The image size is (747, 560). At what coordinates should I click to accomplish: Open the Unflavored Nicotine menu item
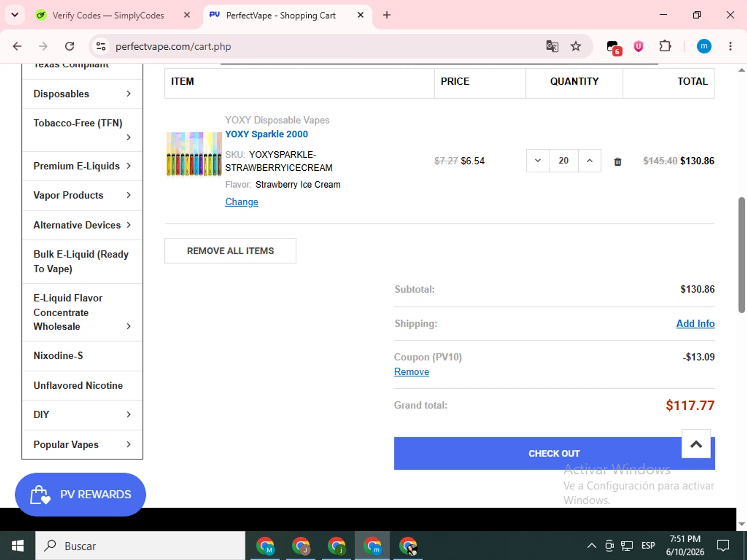coord(78,386)
